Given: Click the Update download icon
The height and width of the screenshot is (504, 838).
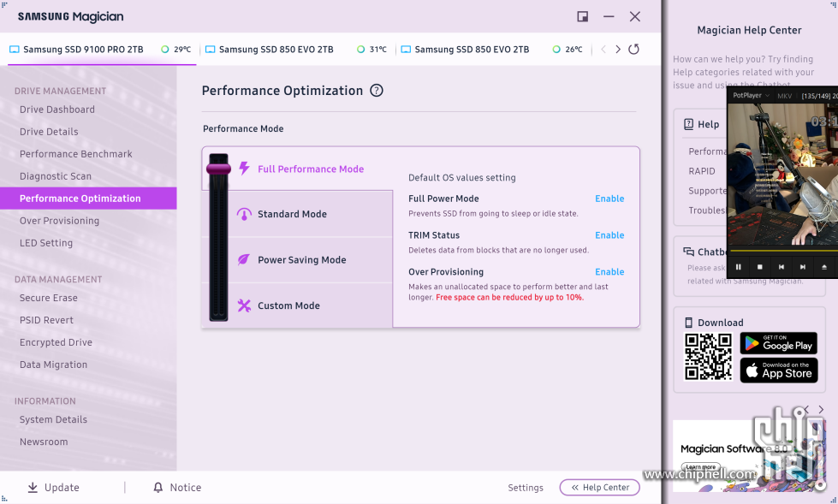Looking at the screenshot, I should (x=33, y=488).
